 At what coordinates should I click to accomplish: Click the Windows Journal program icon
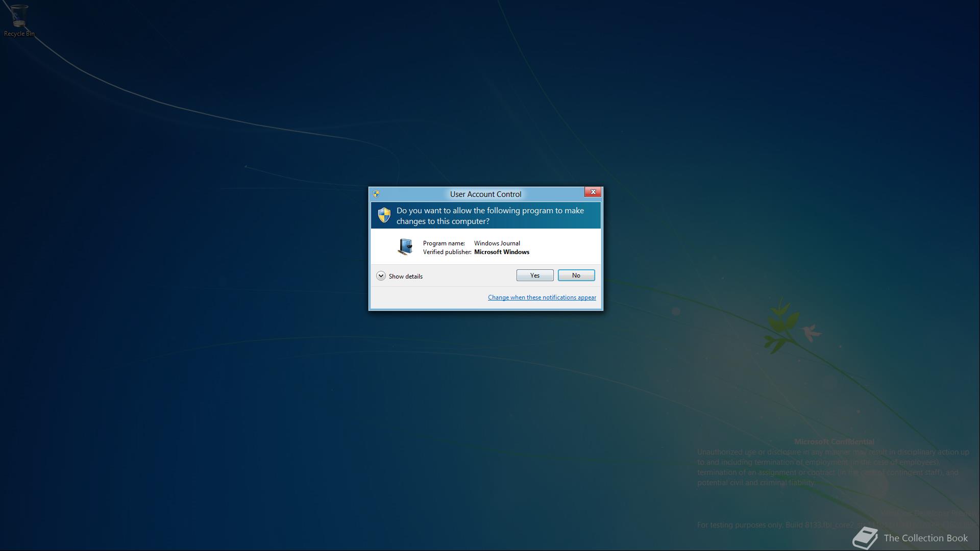coord(405,247)
